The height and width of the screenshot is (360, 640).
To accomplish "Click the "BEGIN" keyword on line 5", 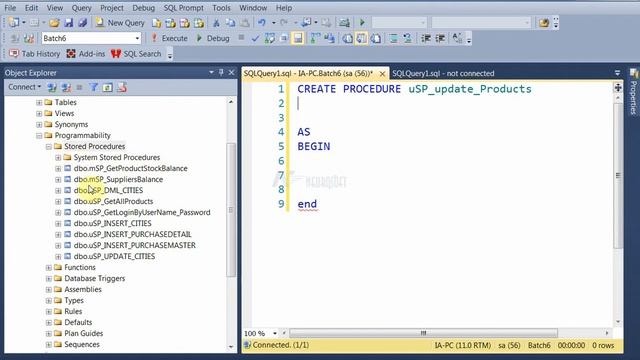I will coord(313,147).
